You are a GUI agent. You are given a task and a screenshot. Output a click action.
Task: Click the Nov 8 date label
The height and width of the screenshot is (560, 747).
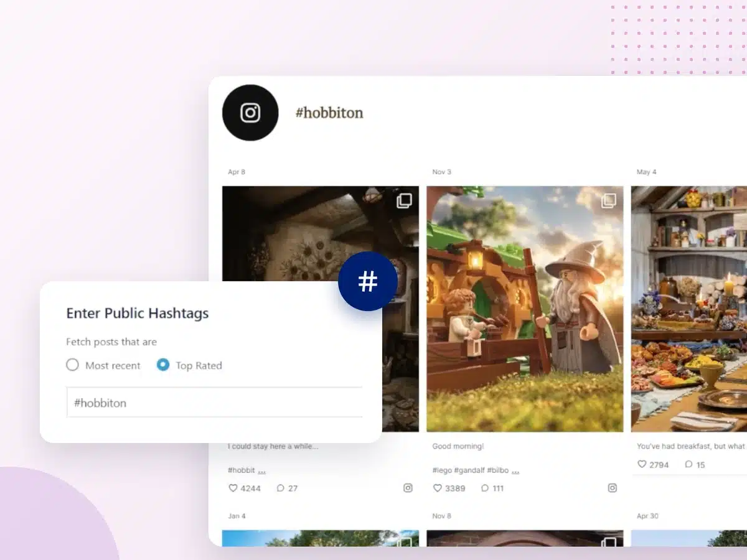click(x=442, y=516)
